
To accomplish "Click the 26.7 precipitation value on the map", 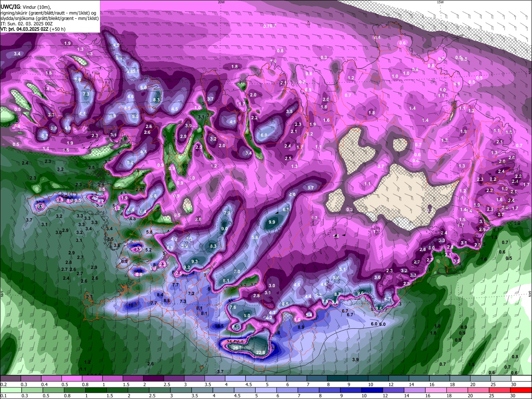I will (237, 348).
